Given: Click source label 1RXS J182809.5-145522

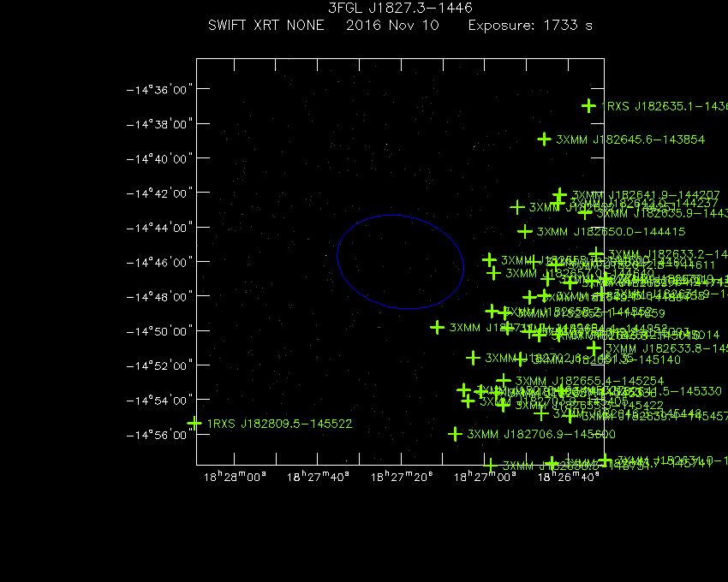Looking at the screenshot, I should coord(279,424).
